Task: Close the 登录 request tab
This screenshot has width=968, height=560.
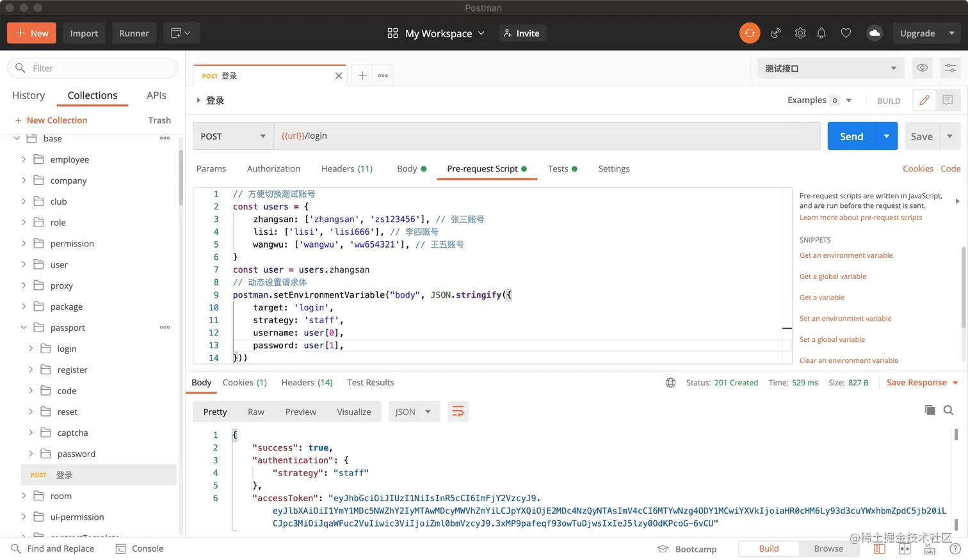Action: click(x=339, y=76)
